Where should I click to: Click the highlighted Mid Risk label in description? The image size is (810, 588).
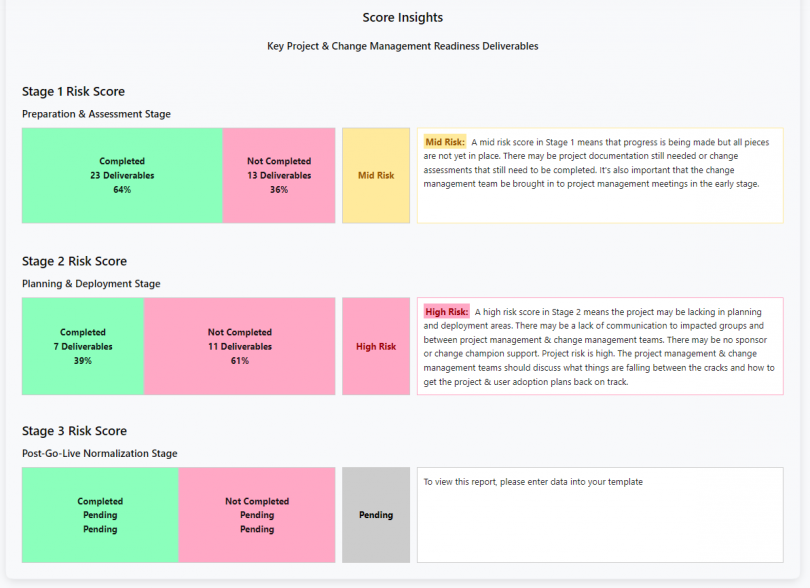click(x=445, y=142)
